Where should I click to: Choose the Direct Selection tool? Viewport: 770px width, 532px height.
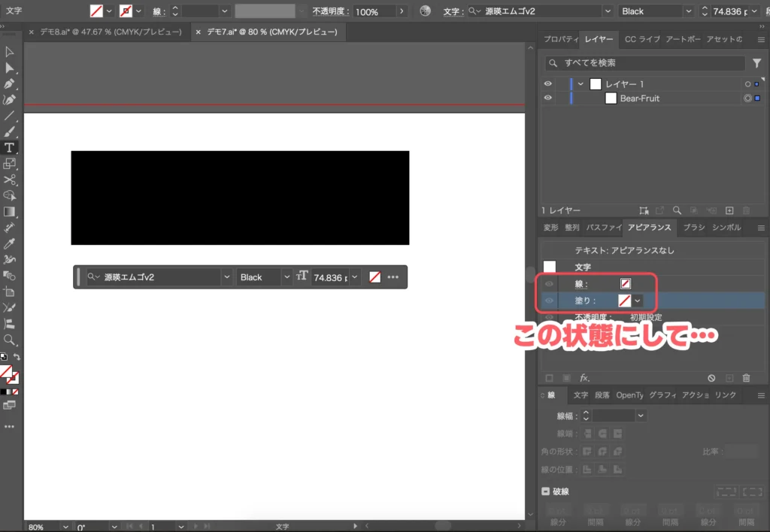pyautogui.click(x=10, y=68)
